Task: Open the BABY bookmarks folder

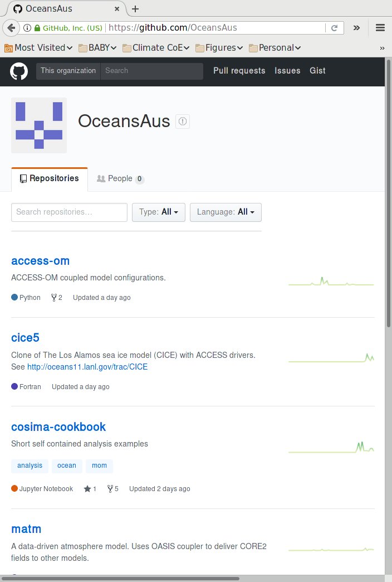Action: coord(97,48)
